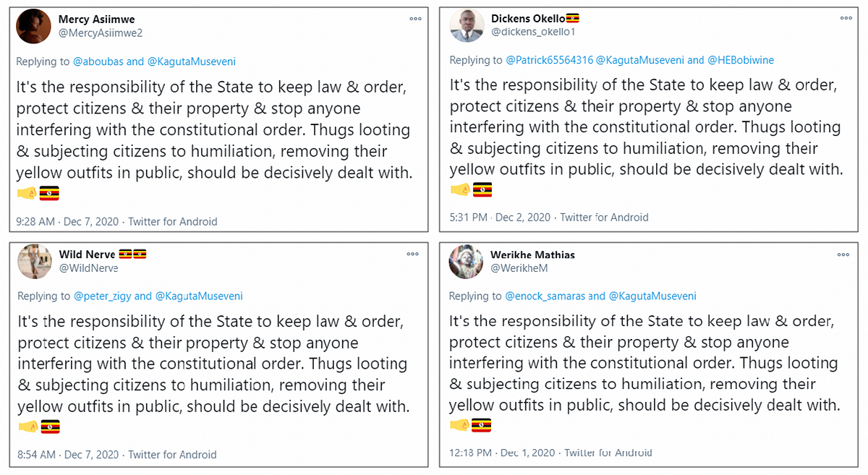This screenshot has height=475, width=868.
Task: Click the 12:18 PM Dec 1, 2020 timestamp
Action: 501,453
